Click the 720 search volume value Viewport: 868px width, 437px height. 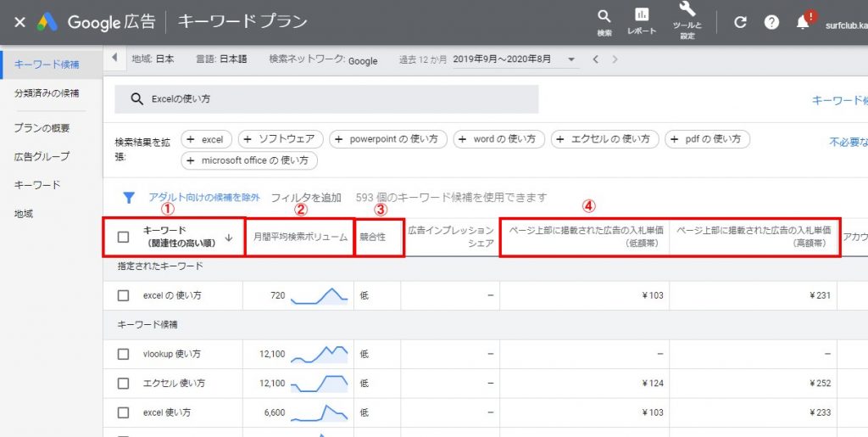tap(278, 296)
